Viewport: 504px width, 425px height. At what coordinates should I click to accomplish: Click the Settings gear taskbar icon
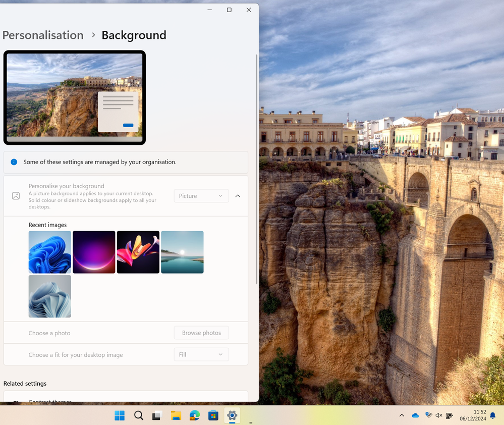tap(232, 415)
